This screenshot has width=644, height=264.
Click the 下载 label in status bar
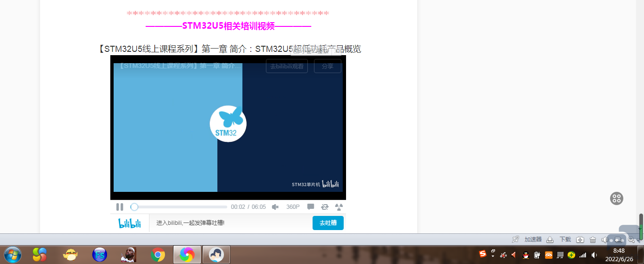[x=565, y=239]
